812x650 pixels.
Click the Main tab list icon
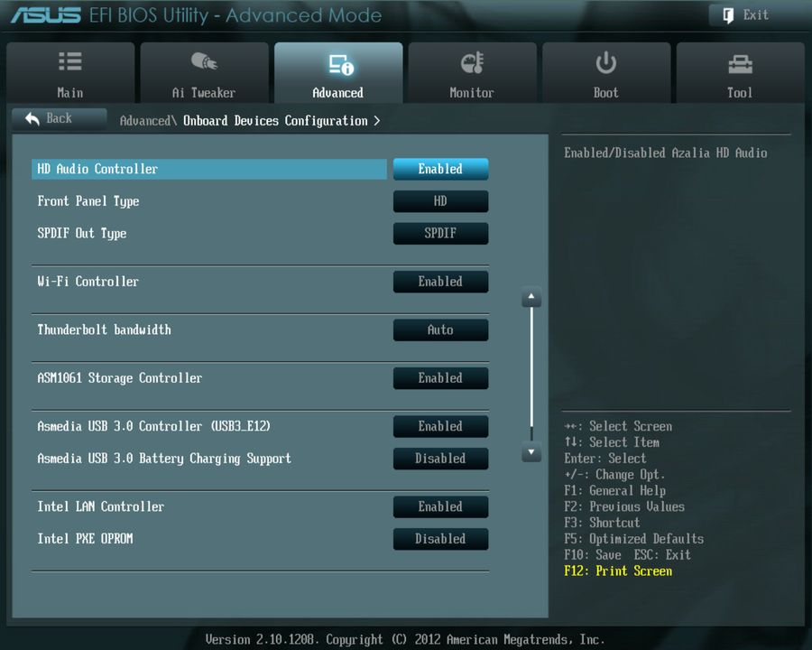pos(70,61)
